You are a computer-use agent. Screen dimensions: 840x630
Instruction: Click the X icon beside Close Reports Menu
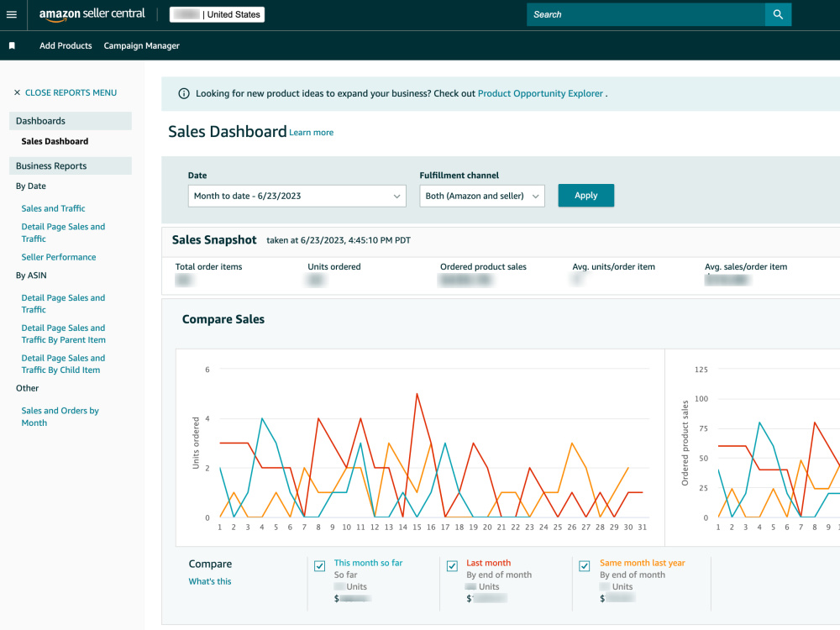point(17,92)
